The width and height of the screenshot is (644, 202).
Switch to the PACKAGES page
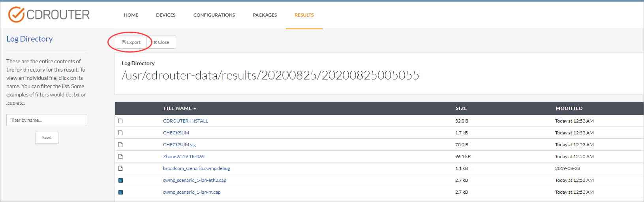[x=265, y=15]
